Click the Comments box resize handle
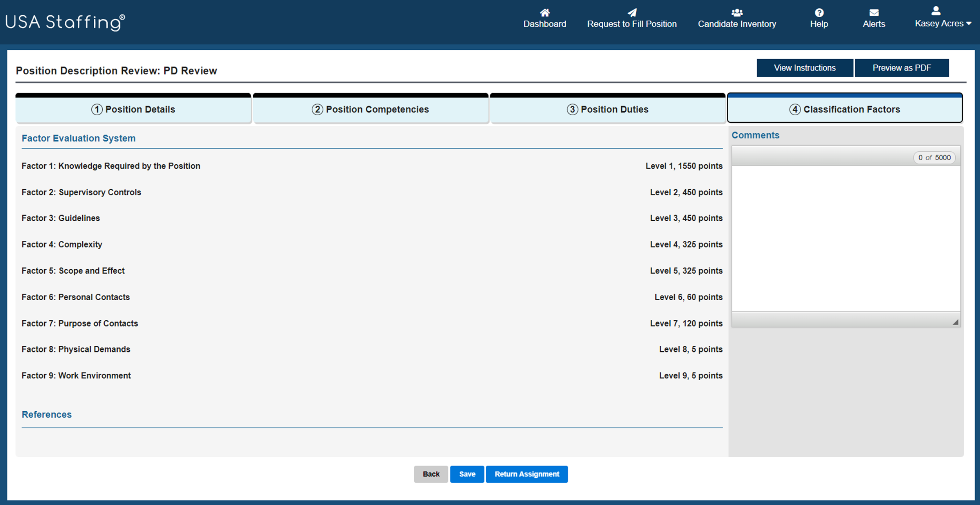 coord(955,322)
